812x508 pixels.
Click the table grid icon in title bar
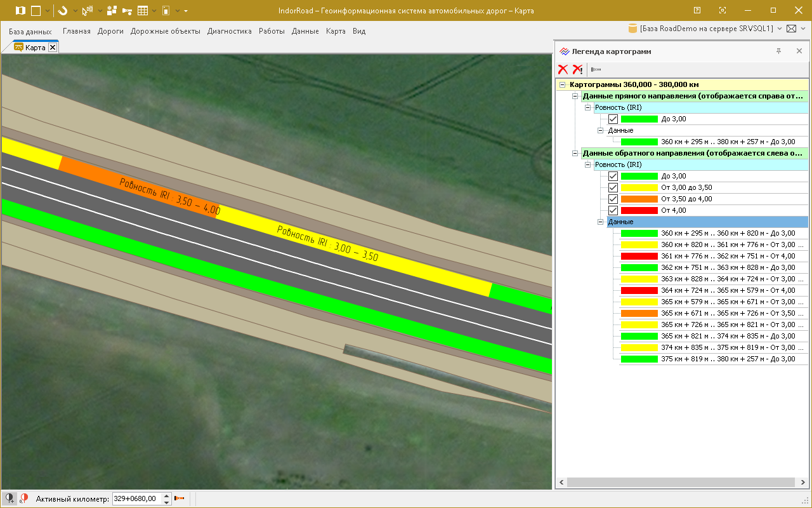click(143, 11)
